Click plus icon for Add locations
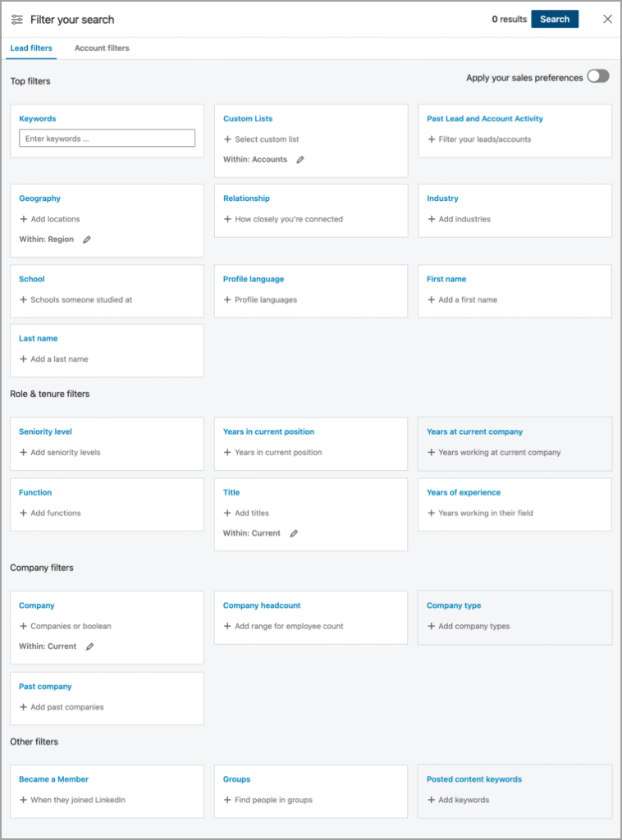 coord(24,219)
